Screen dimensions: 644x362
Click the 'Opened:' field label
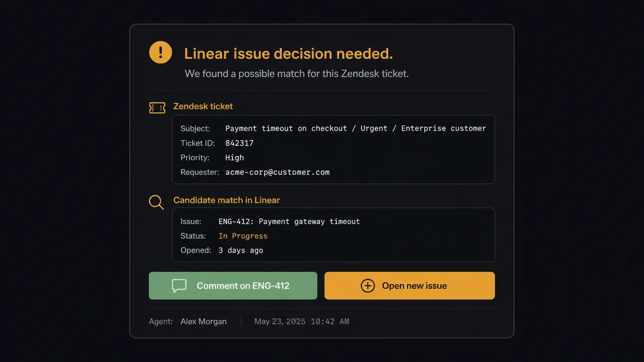(x=195, y=250)
